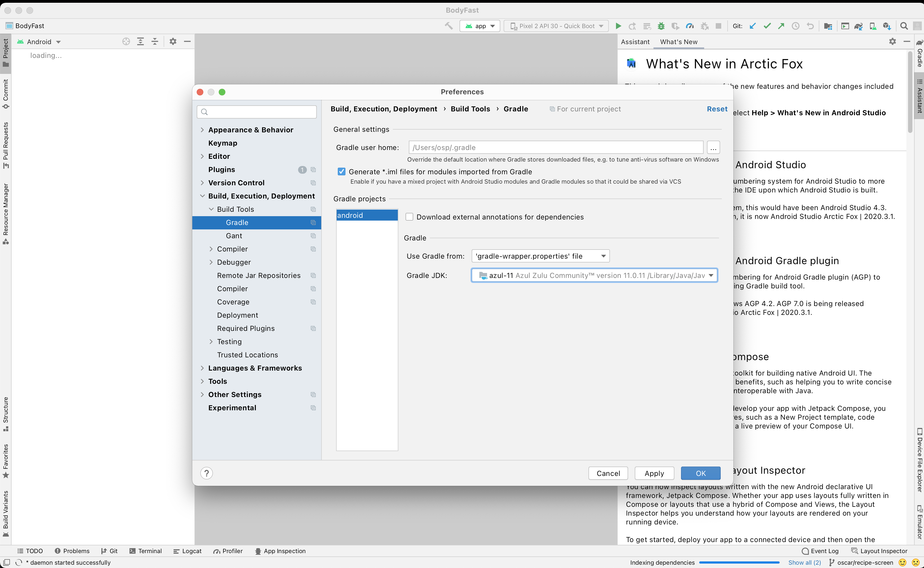The width and height of the screenshot is (924, 568).
Task: Expand the Debugger settings node
Action: [211, 262]
